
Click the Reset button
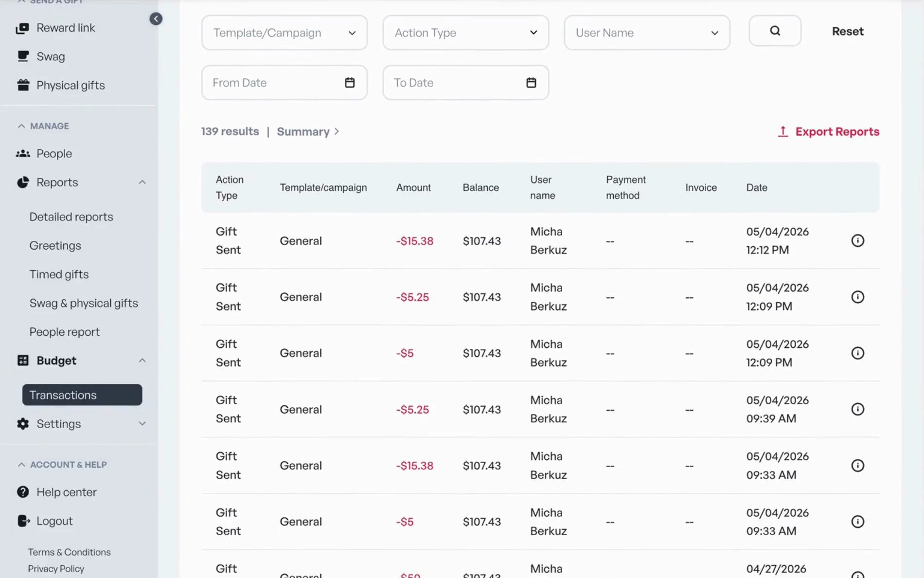click(x=848, y=31)
